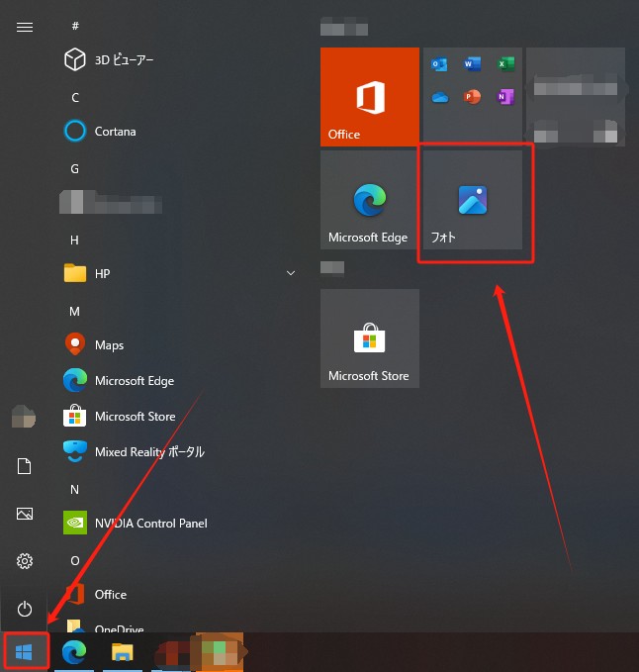The width and height of the screenshot is (639, 672).
Task: Jump to letter group M header
Action: point(74,311)
